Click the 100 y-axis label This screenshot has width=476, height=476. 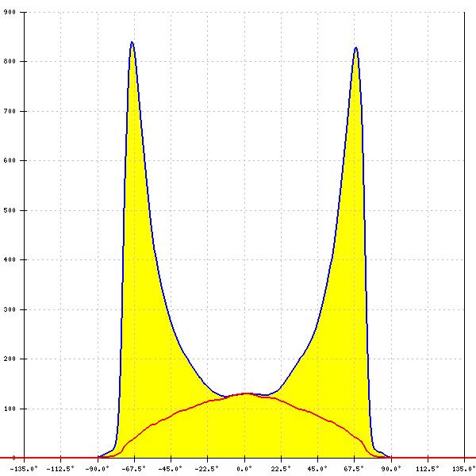10,409
